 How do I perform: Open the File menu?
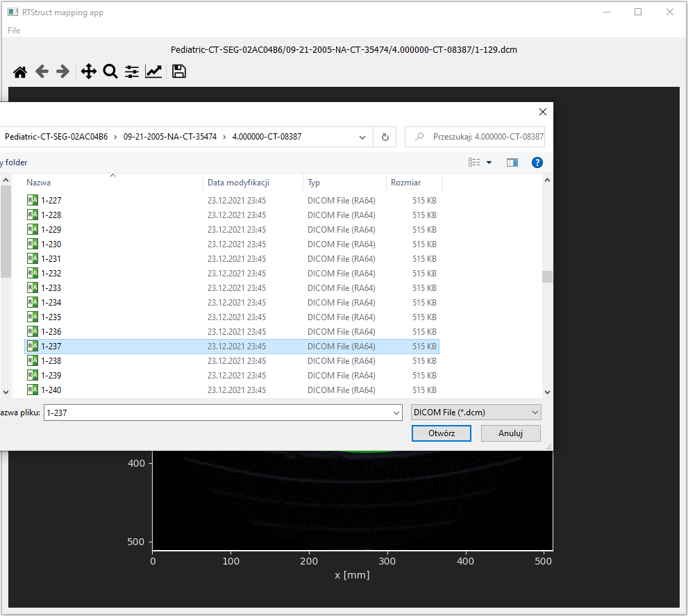12,31
